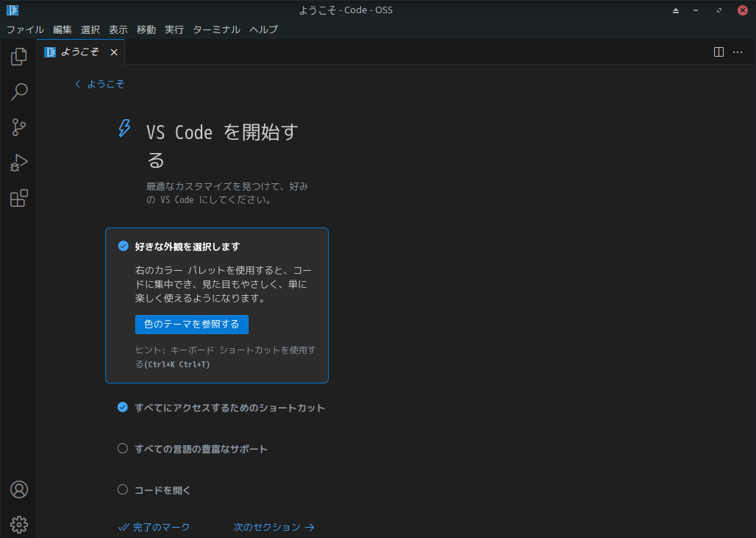This screenshot has height=538, width=756.
Task: Open the editor More Actions menu
Action: click(x=738, y=52)
